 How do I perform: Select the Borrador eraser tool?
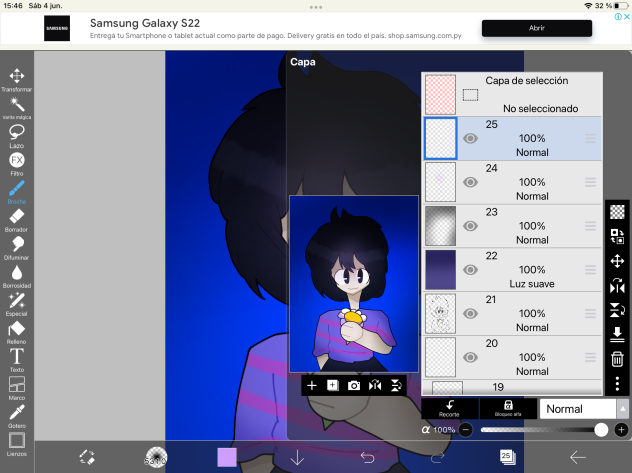pos(17,220)
